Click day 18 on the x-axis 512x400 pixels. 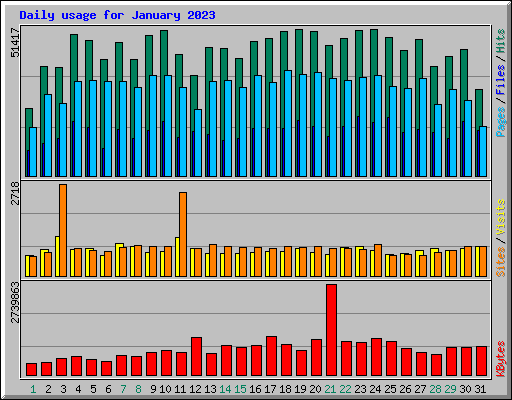click(x=285, y=389)
